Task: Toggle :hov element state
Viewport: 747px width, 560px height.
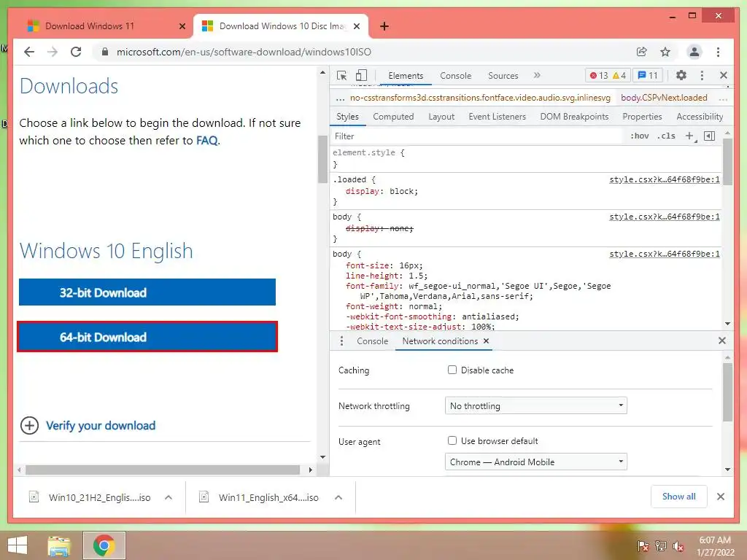Action: tap(639, 136)
